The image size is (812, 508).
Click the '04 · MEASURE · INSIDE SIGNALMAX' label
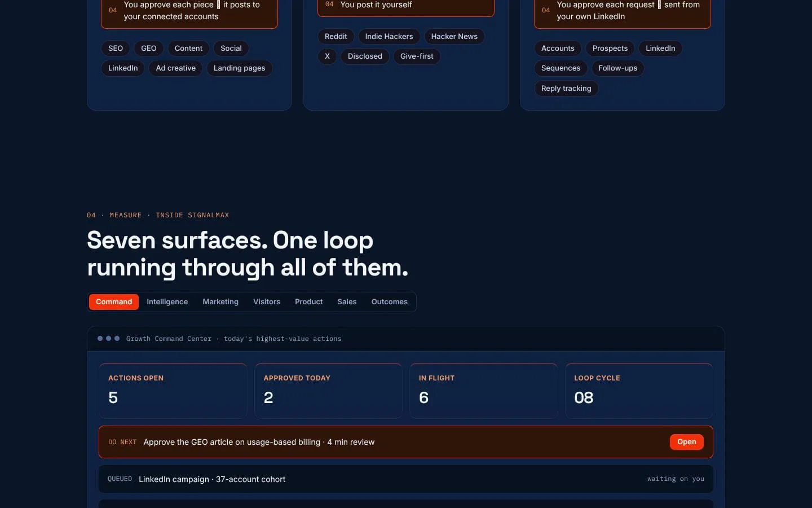[158, 215]
